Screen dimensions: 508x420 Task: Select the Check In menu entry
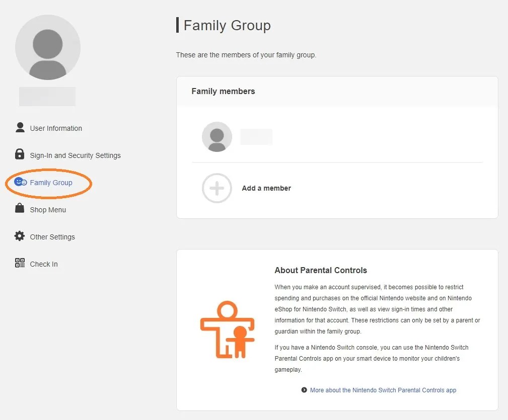(44, 264)
